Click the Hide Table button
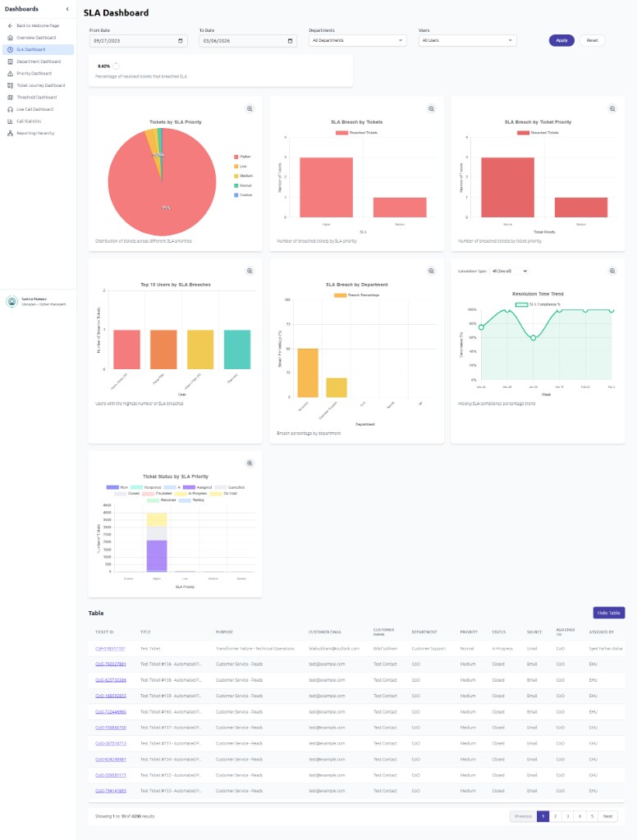 [x=608, y=613]
